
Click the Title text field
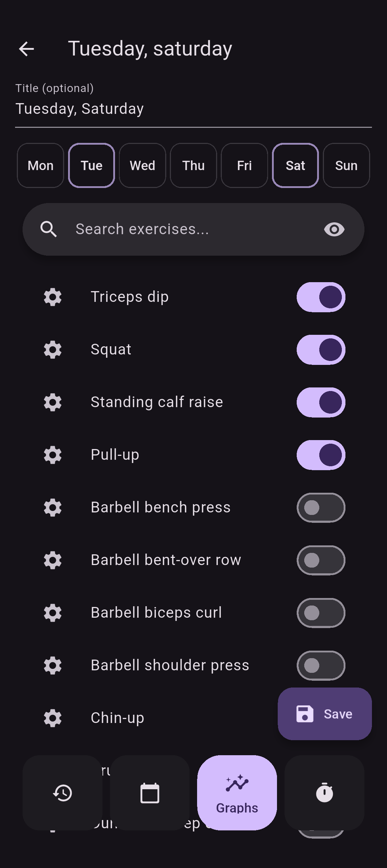[193, 109]
